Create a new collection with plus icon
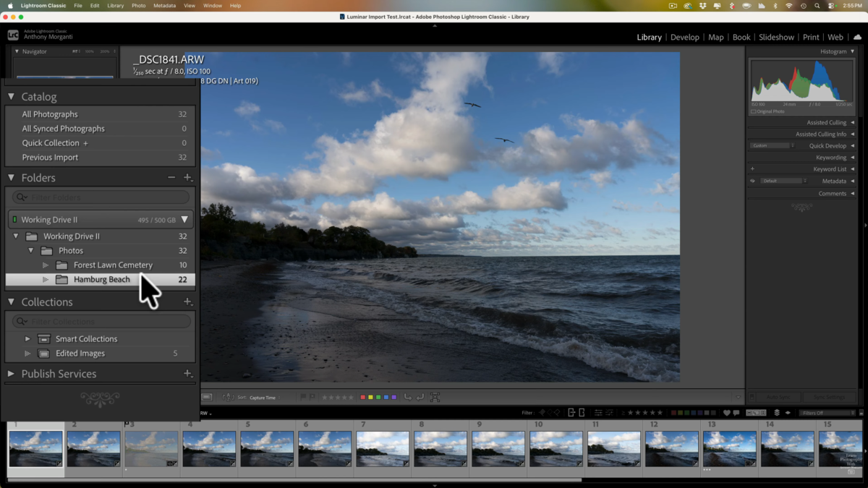 tap(187, 301)
